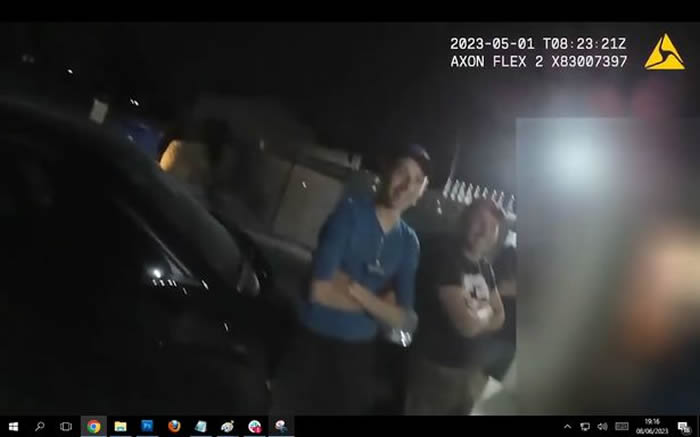Open the taskbar app left of the red-badged icon
The width and height of the screenshot is (700, 437).
tap(228, 426)
